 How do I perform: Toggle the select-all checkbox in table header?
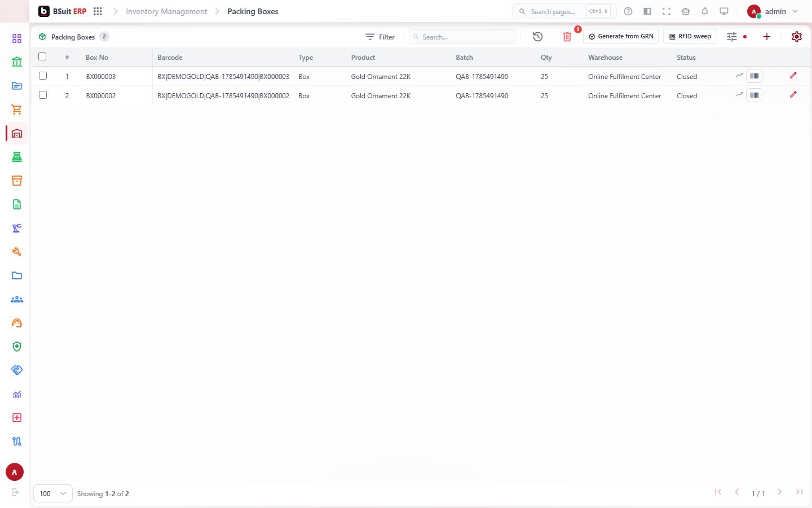click(x=42, y=56)
